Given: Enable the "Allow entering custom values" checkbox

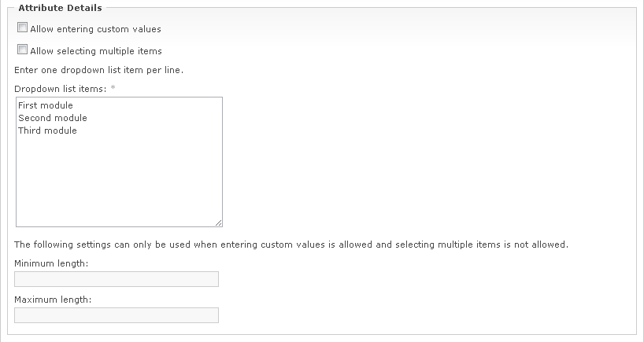Looking at the screenshot, I should pyautogui.click(x=22, y=28).
